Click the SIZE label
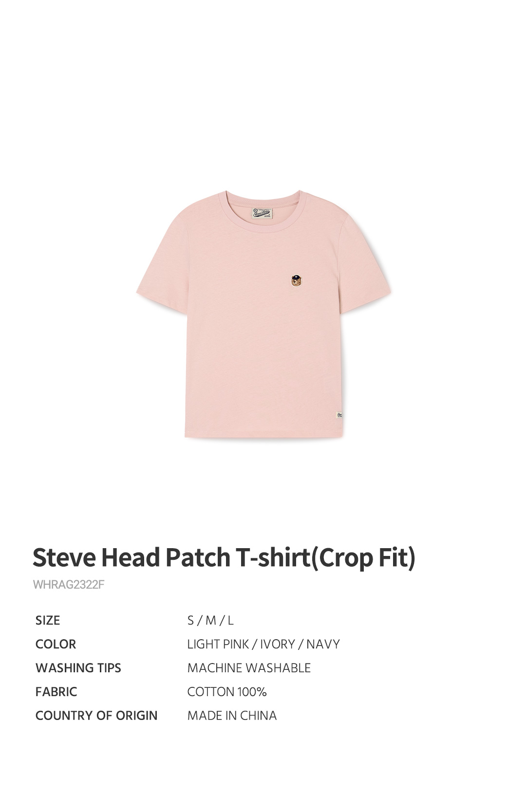 (x=48, y=621)
